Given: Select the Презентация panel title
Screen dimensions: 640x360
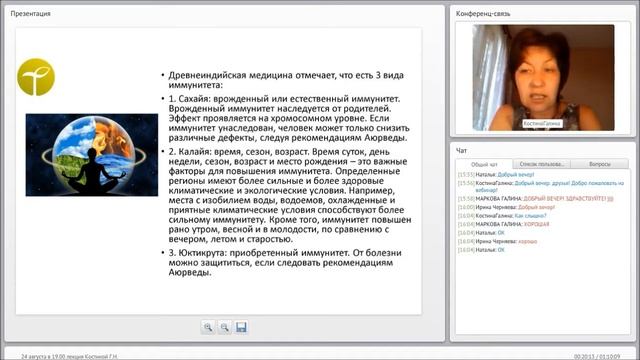Looking at the screenshot, I should pos(31,13).
